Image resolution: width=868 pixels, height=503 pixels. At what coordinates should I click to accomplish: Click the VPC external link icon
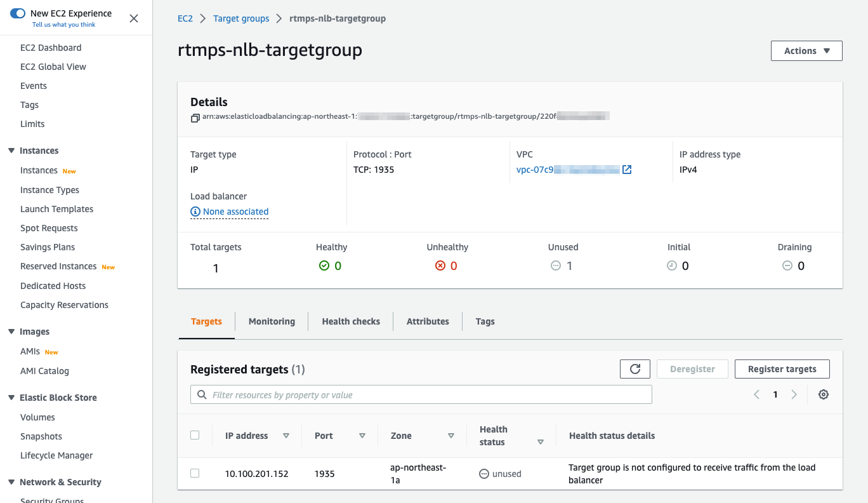point(627,170)
